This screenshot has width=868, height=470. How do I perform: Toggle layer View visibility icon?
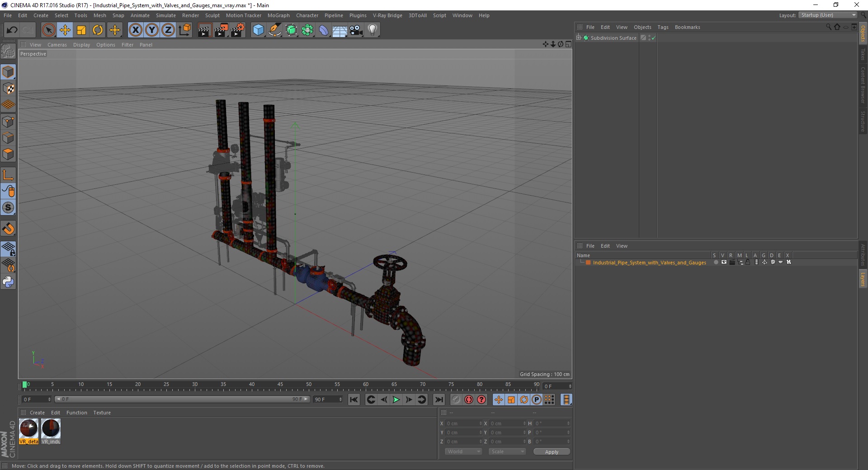pyautogui.click(x=724, y=263)
